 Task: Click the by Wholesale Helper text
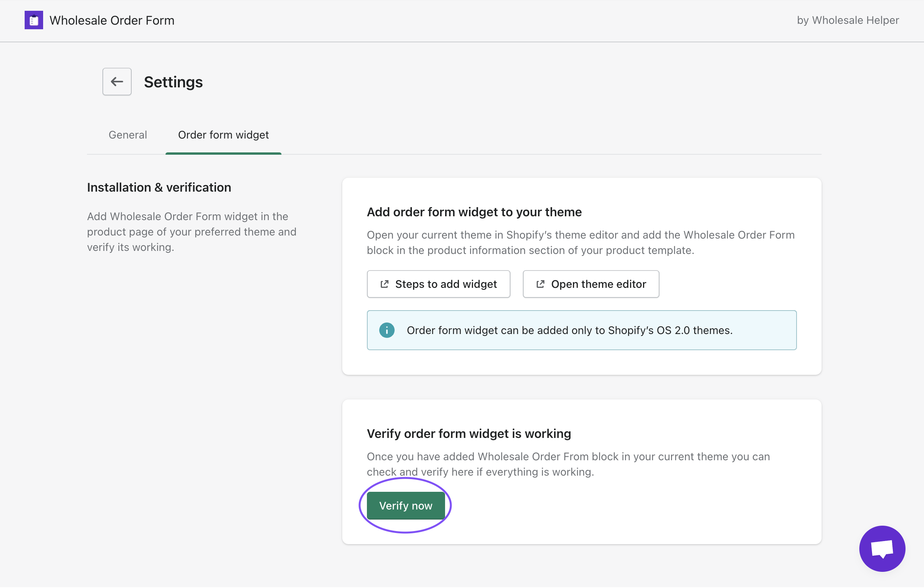coord(848,20)
